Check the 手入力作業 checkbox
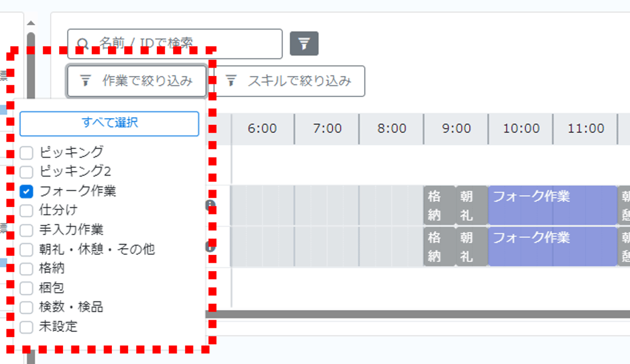Viewport: 630px width, 364px height. click(26, 230)
